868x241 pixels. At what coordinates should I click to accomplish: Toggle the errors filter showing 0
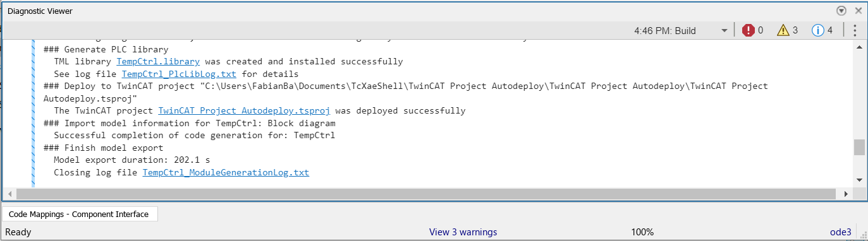point(752,30)
